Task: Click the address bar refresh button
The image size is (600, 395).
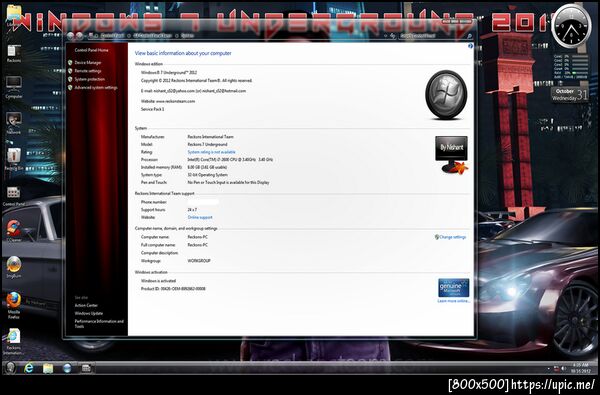Action: pos(392,36)
